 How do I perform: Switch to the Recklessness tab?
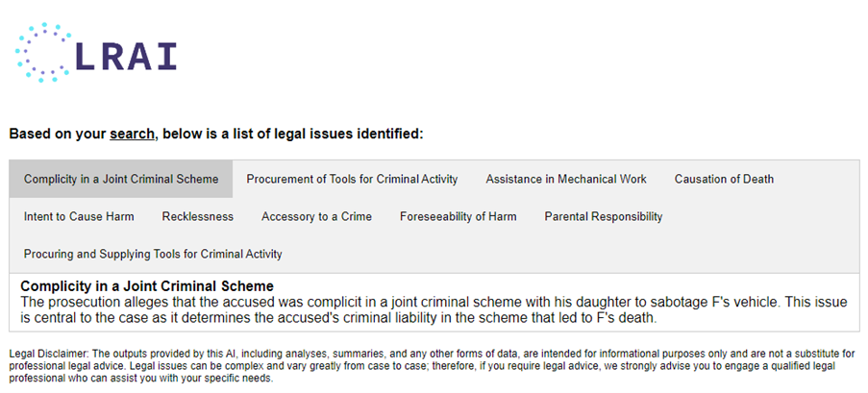(x=197, y=216)
